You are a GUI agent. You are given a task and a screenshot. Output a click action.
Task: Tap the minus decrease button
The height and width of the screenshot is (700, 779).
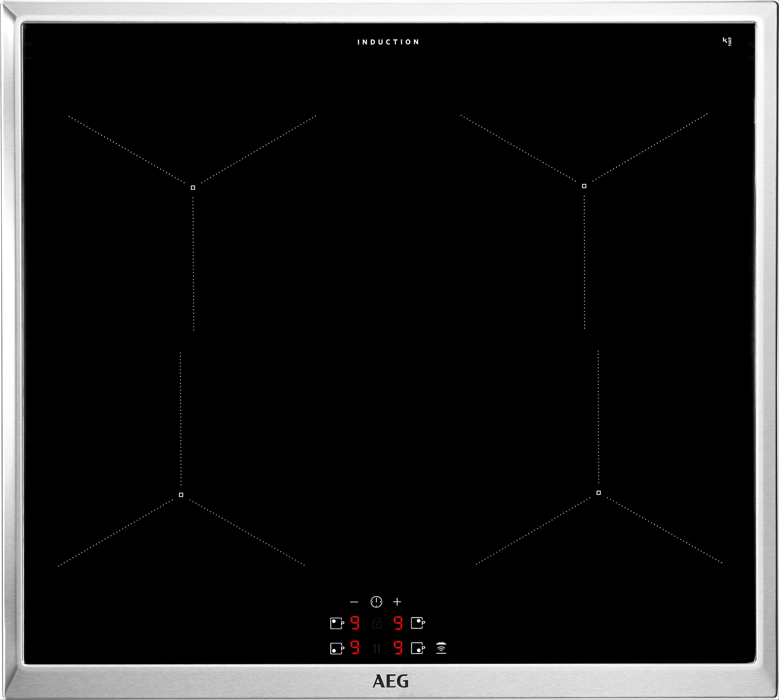[354, 602]
